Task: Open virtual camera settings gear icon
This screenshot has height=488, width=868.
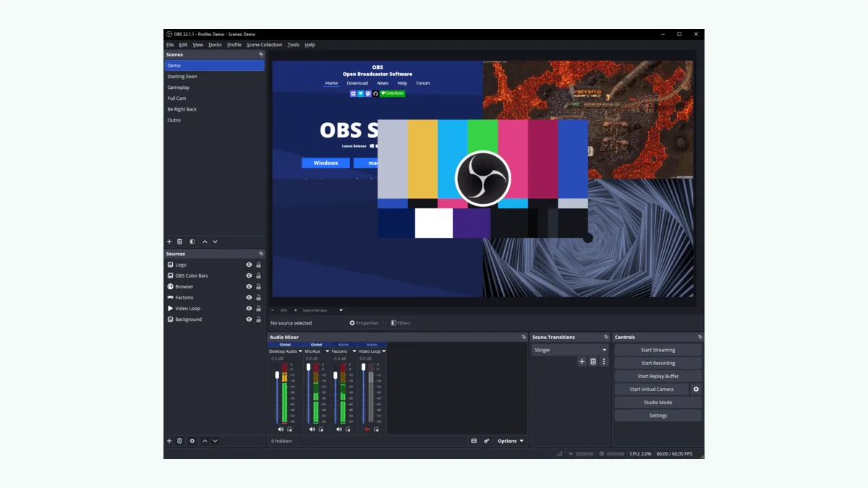Action: 696,389
